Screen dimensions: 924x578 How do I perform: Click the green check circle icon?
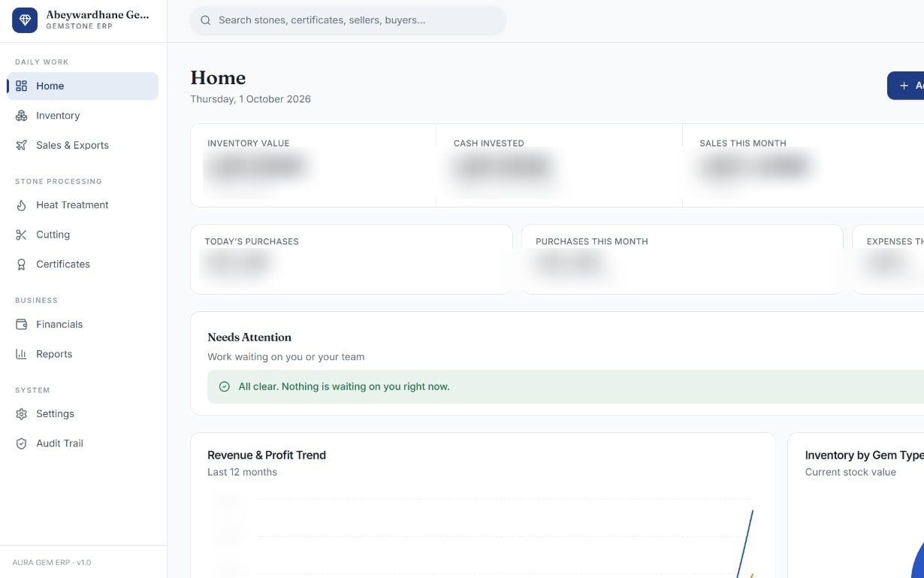pyautogui.click(x=224, y=386)
